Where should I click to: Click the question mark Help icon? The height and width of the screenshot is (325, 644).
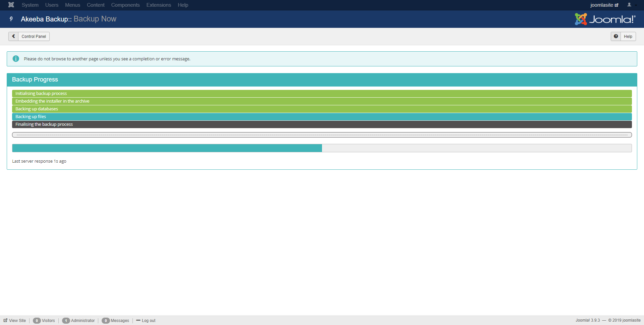pos(616,36)
